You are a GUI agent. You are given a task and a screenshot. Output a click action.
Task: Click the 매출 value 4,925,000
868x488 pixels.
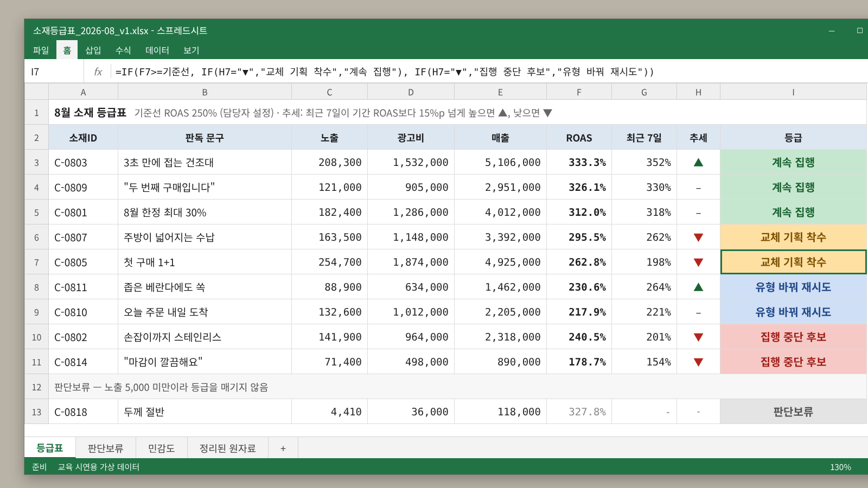tap(500, 262)
